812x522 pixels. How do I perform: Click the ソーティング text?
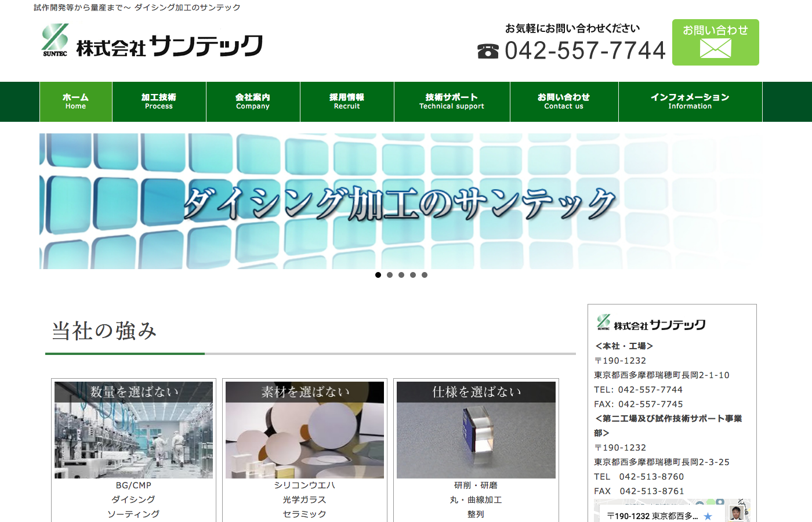[x=133, y=514]
